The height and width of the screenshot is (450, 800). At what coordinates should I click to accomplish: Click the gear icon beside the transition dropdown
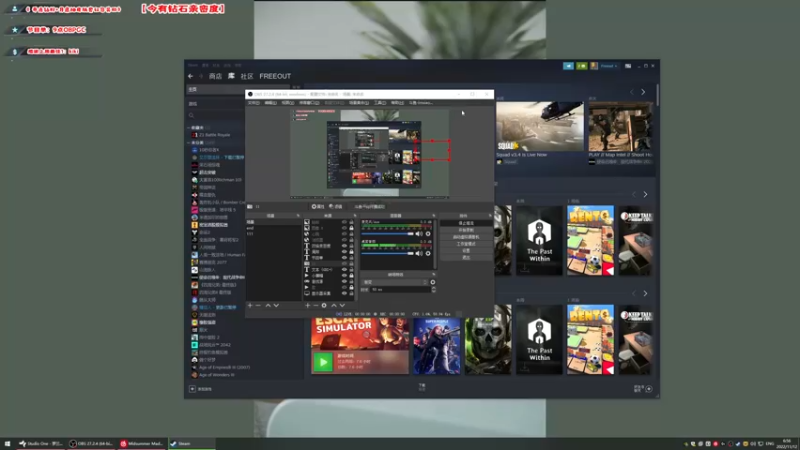433,282
